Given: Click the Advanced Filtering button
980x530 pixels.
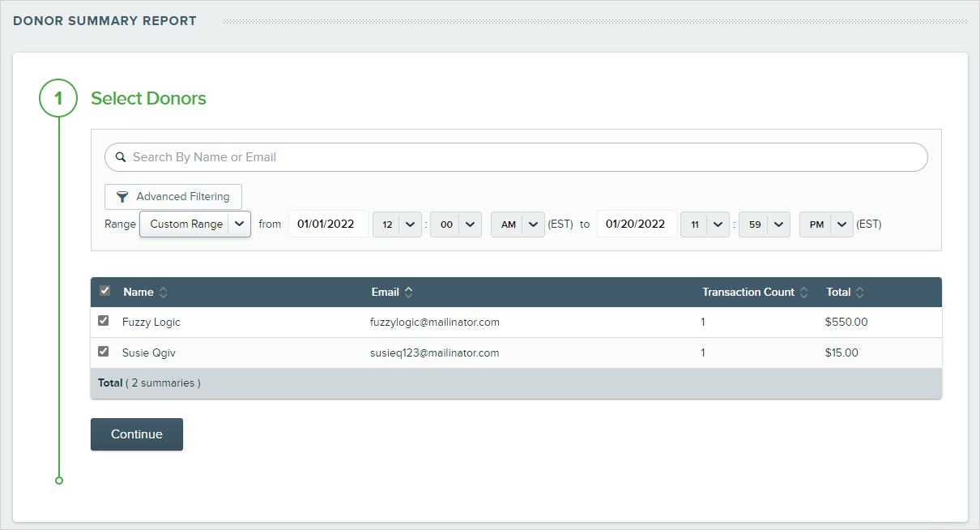Looking at the screenshot, I should click(x=173, y=197).
